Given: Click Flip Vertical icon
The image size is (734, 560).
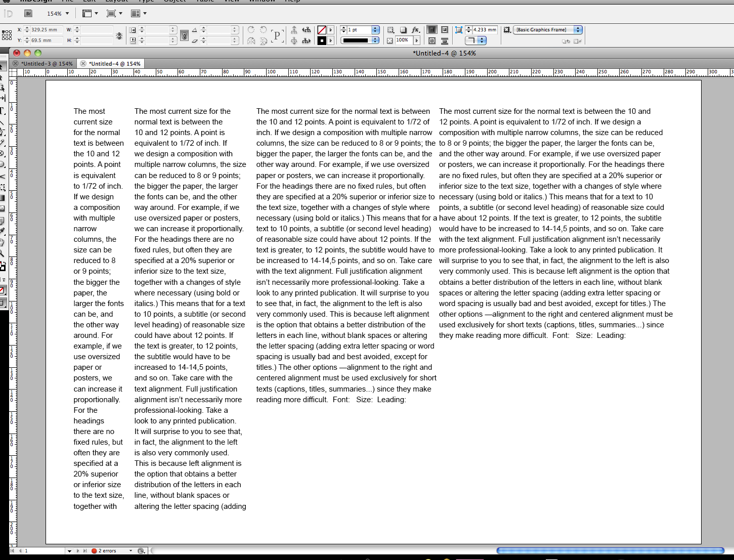Looking at the screenshot, I should pyautogui.click(x=264, y=41).
